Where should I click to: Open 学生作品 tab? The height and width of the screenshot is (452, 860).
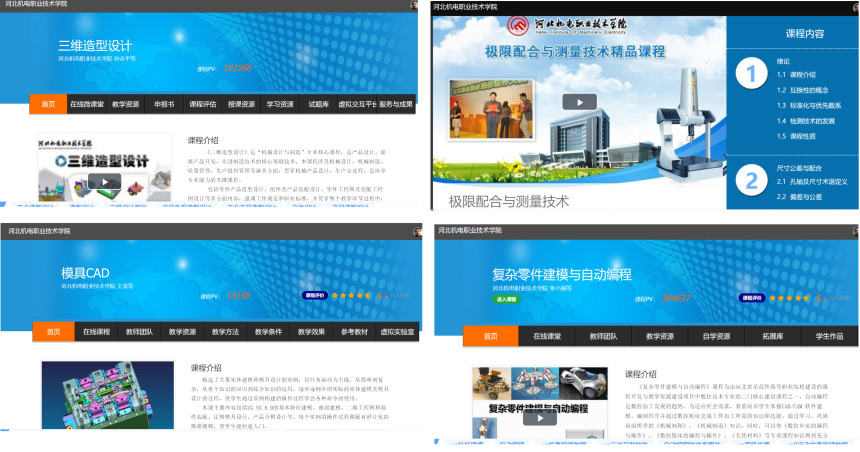coord(829,336)
